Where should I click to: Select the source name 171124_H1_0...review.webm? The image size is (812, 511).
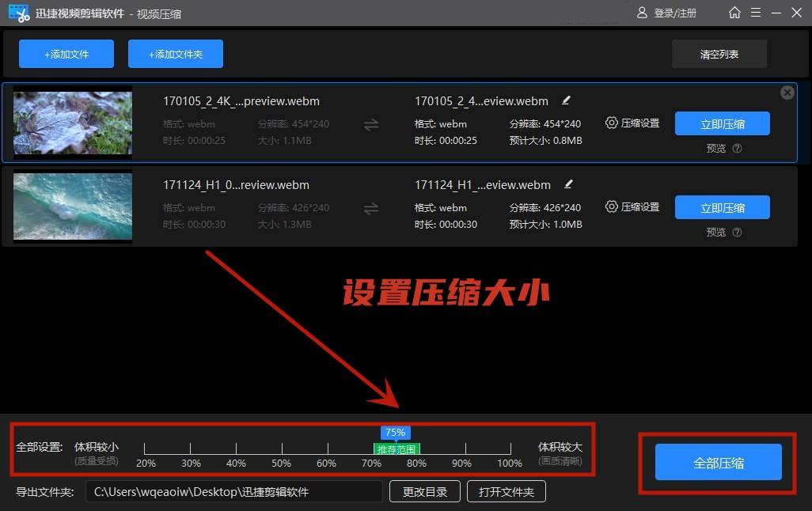click(236, 185)
